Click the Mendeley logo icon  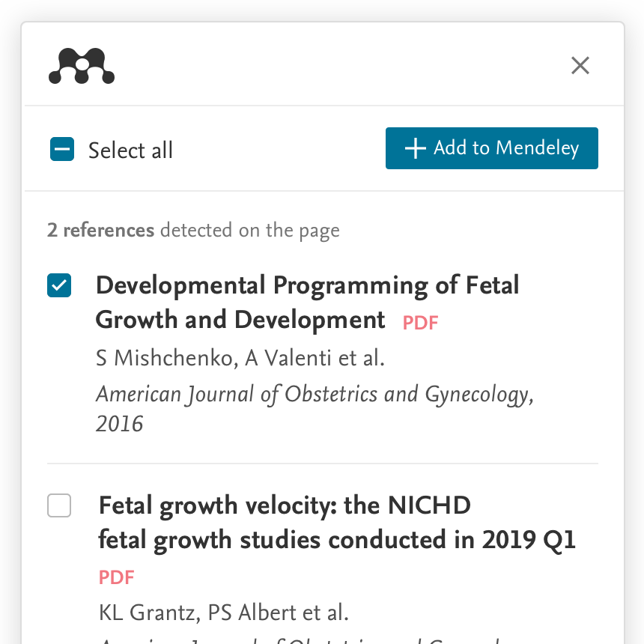tap(82, 66)
